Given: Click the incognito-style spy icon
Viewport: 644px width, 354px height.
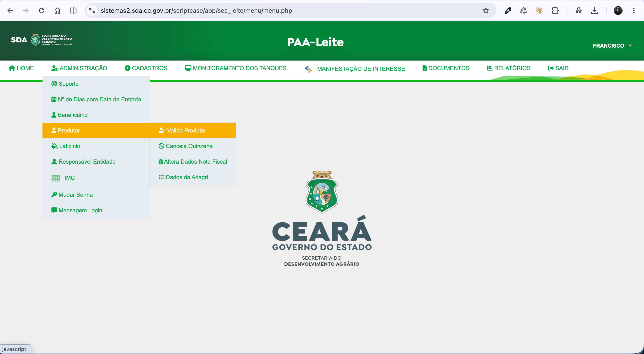Looking at the screenshot, I should coord(579,11).
